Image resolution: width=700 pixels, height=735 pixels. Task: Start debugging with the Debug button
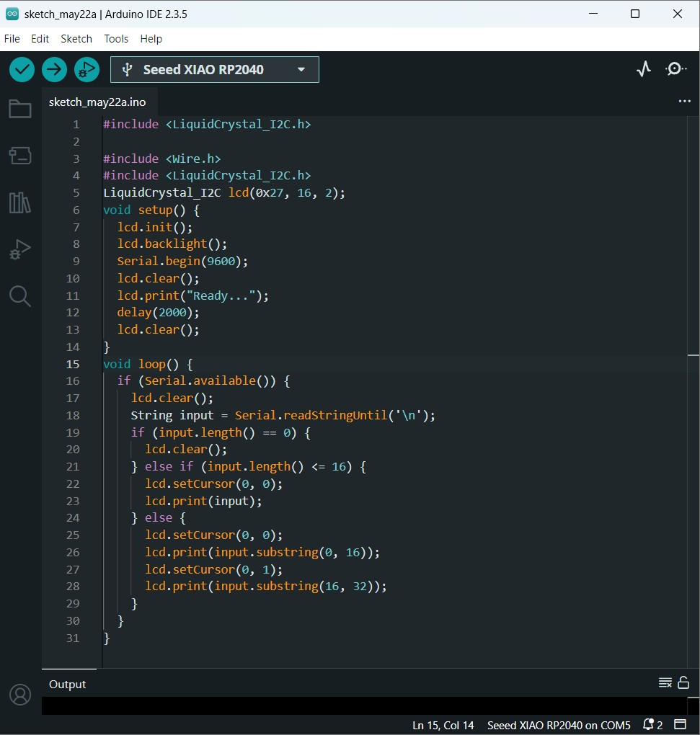[87, 69]
